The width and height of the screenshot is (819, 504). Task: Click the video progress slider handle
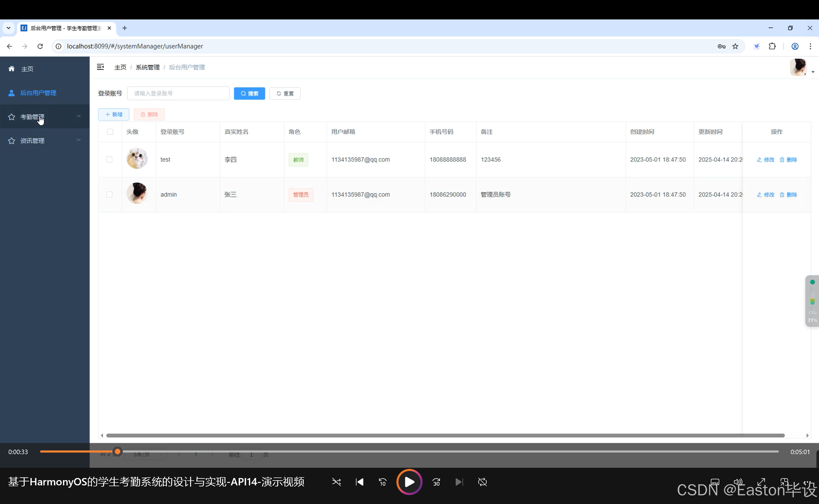pos(117,452)
